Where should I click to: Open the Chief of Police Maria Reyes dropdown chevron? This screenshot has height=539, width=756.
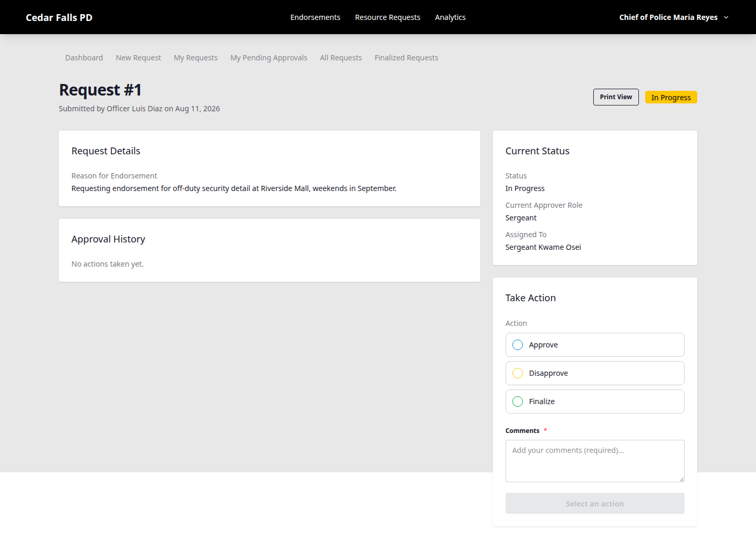click(x=726, y=17)
